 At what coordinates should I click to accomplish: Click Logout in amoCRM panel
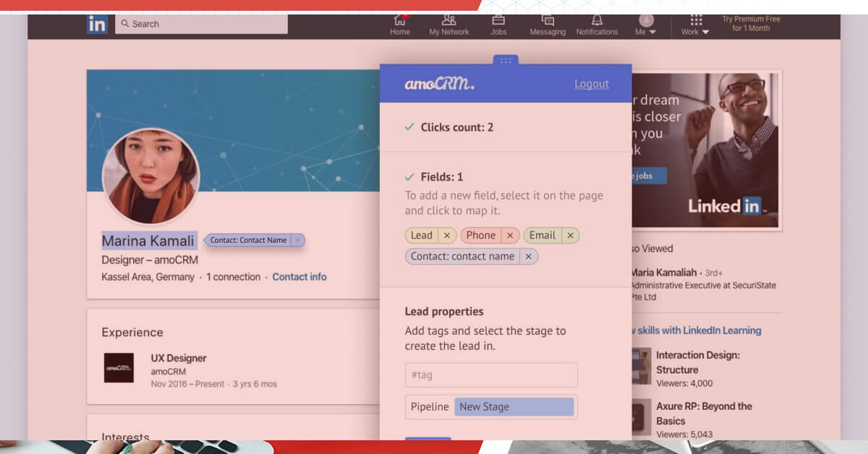(x=592, y=84)
